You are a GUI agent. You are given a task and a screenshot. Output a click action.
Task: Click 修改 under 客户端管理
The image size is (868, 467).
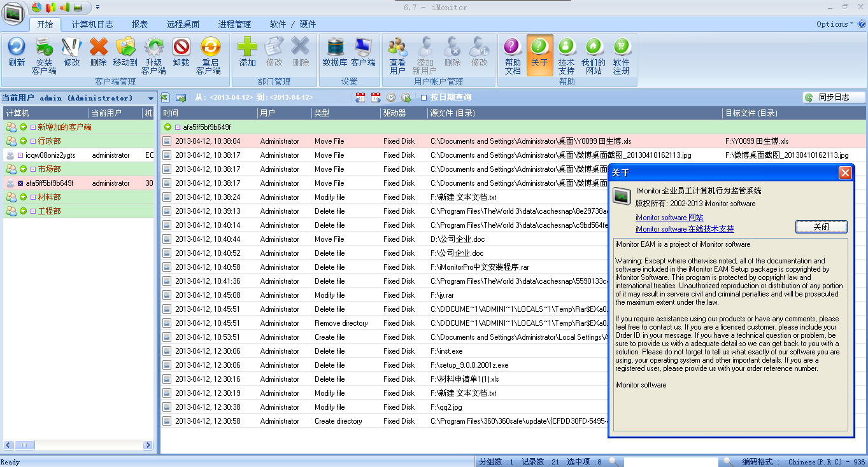point(71,52)
